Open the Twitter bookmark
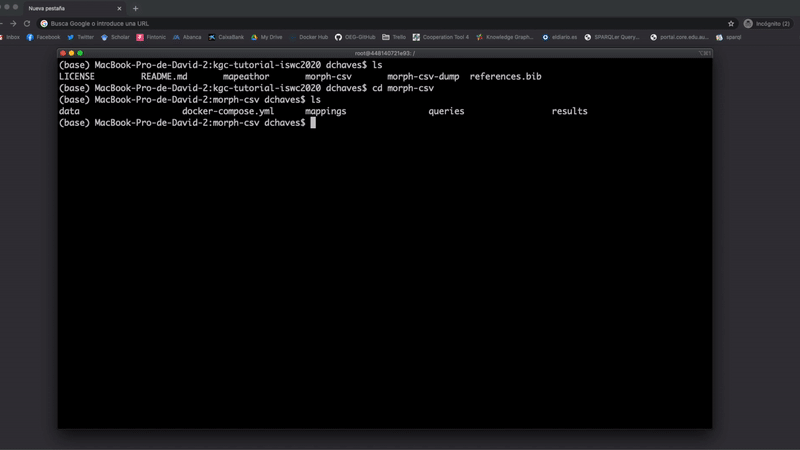 pos(81,37)
